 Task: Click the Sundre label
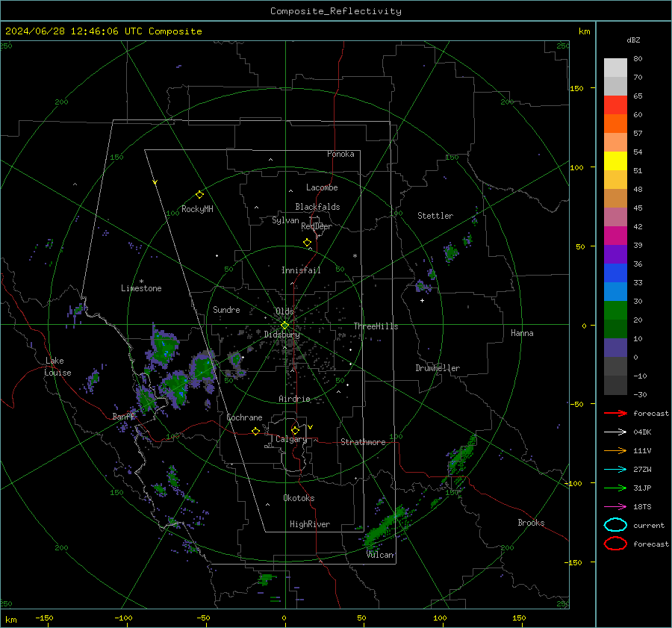pyautogui.click(x=226, y=310)
